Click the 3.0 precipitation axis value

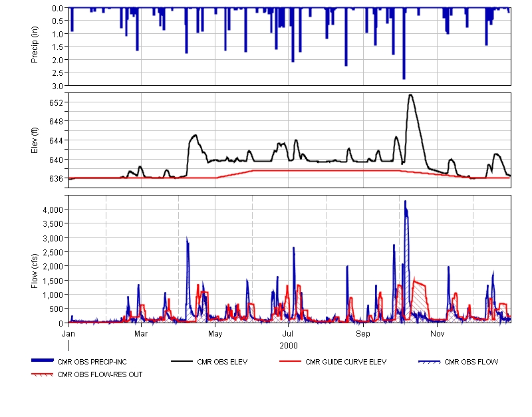pyautogui.click(x=58, y=86)
